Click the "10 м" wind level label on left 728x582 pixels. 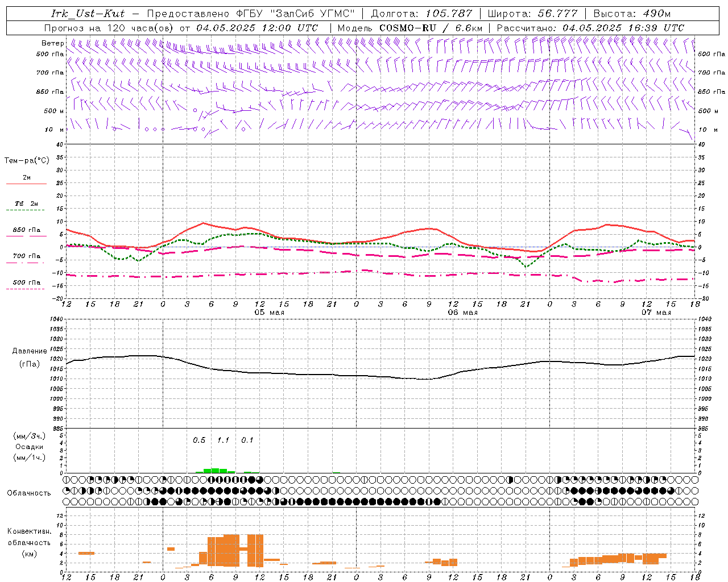(55, 130)
